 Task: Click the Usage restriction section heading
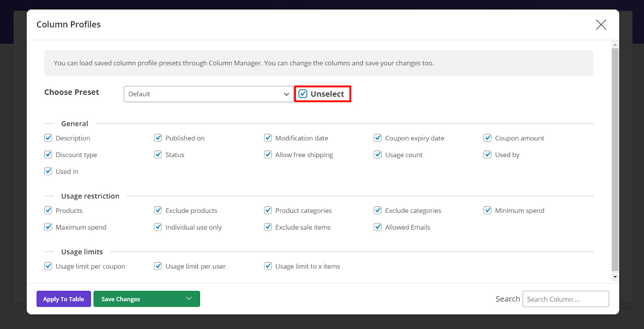pyautogui.click(x=90, y=196)
